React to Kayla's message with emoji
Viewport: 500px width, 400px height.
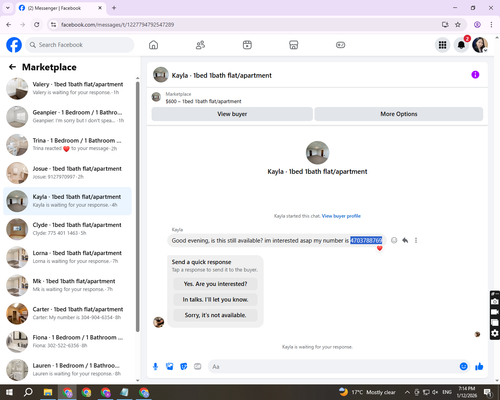(x=394, y=240)
